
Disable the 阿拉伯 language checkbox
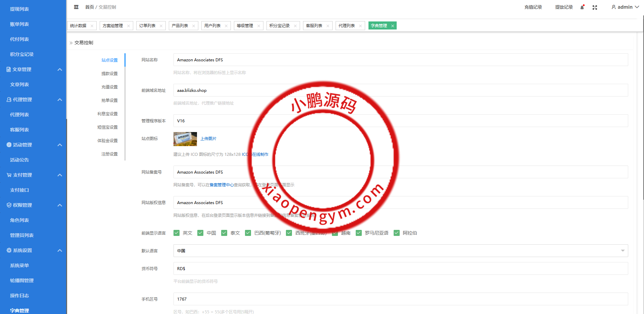397,233
